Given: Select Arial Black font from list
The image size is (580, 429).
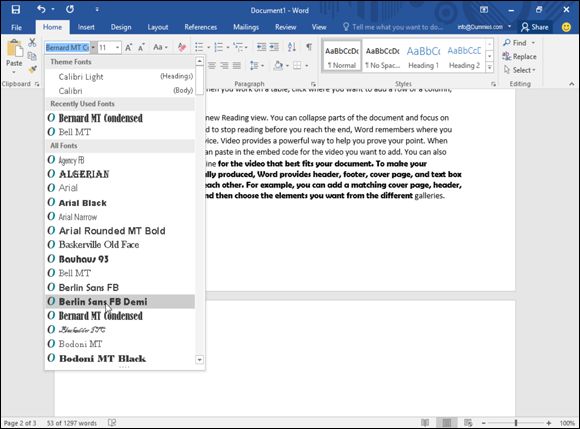Looking at the screenshot, I should point(120,203).
